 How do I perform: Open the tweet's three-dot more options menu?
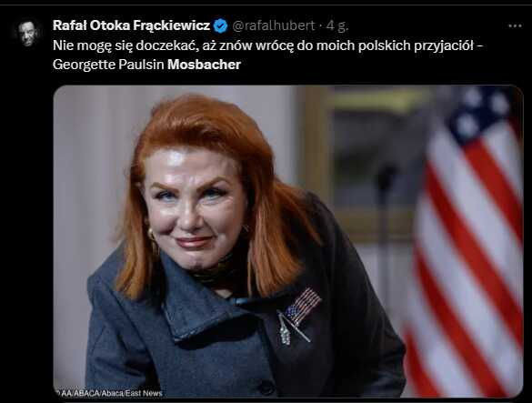click(x=515, y=25)
